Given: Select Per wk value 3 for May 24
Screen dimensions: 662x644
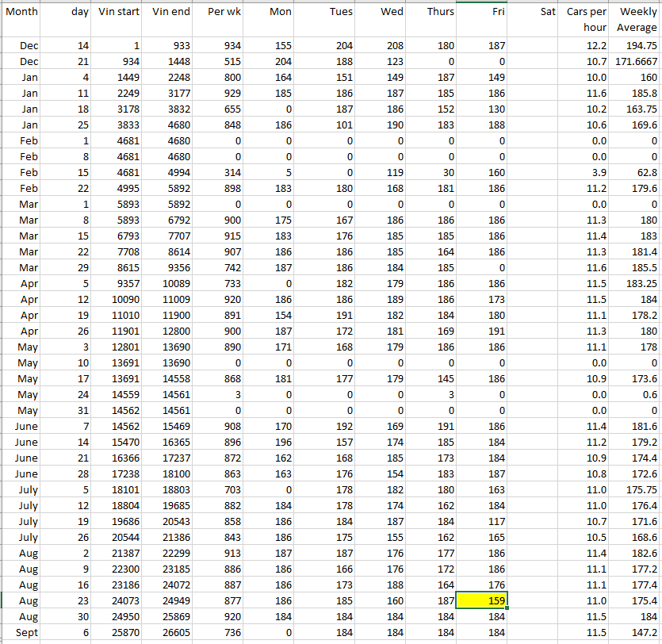Looking at the screenshot, I should (219, 395).
